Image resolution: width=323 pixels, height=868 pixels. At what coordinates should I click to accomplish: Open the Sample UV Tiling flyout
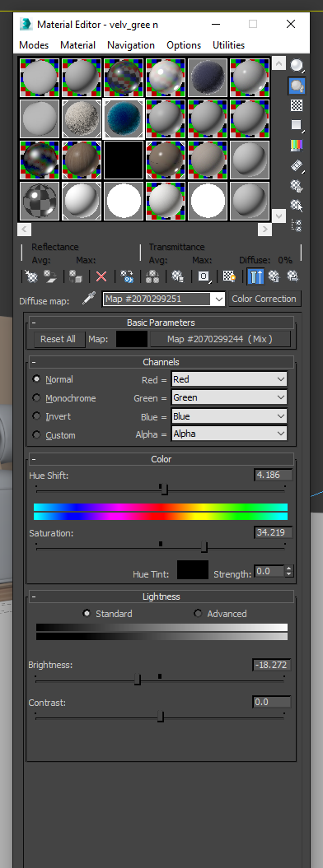coord(297,125)
